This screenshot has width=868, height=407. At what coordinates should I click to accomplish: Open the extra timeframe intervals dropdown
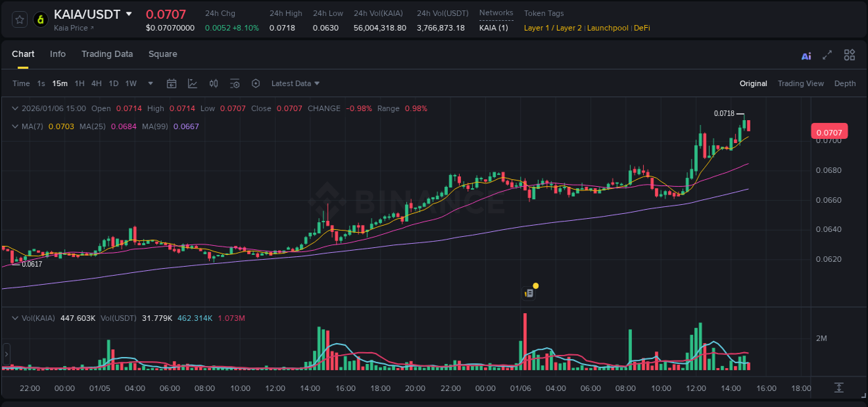tap(149, 83)
